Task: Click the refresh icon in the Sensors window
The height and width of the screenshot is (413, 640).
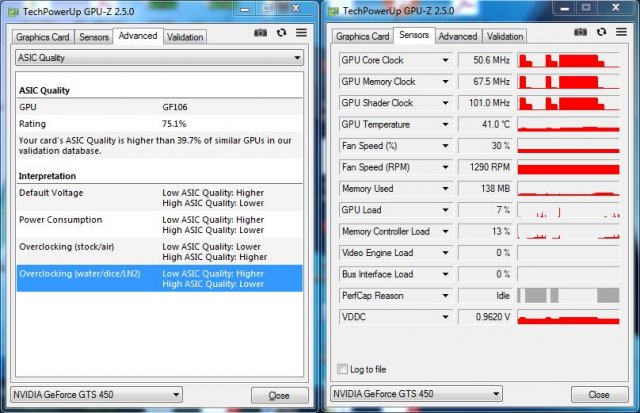Action: pos(603,33)
